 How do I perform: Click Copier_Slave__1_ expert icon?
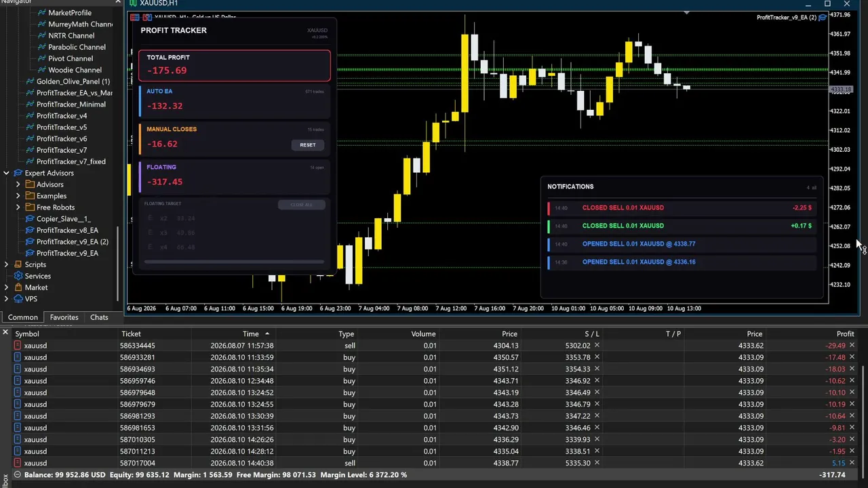coord(30,219)
